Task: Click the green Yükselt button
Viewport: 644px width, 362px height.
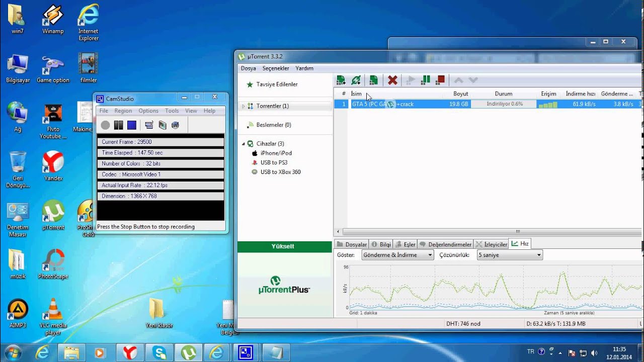Action: click(284, 246)
